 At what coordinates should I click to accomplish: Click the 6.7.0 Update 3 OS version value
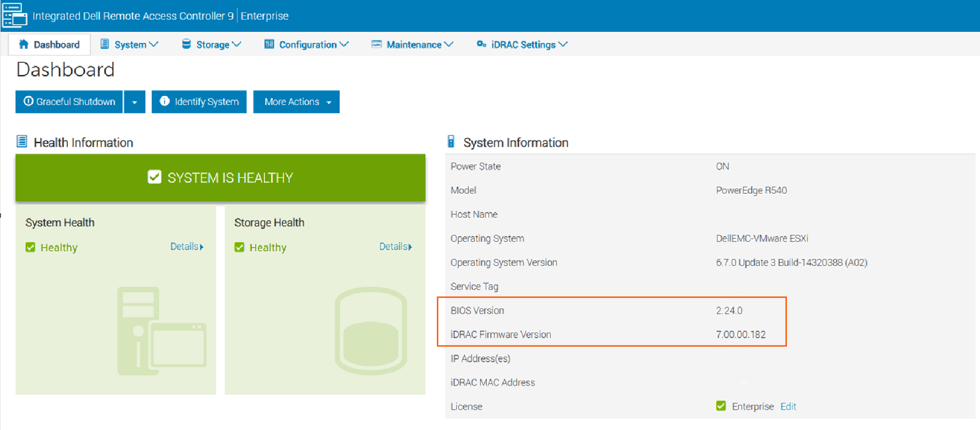(x=791, y=262)
